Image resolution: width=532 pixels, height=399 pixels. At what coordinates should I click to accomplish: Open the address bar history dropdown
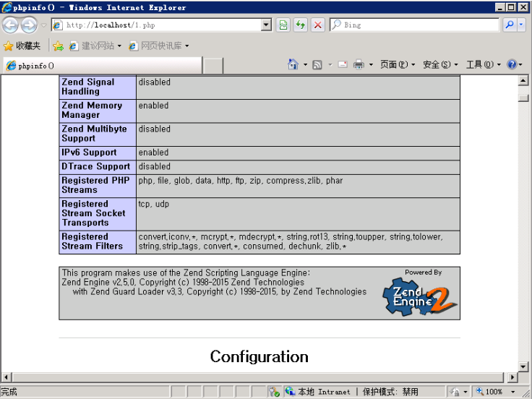click(x=266, y=25)
